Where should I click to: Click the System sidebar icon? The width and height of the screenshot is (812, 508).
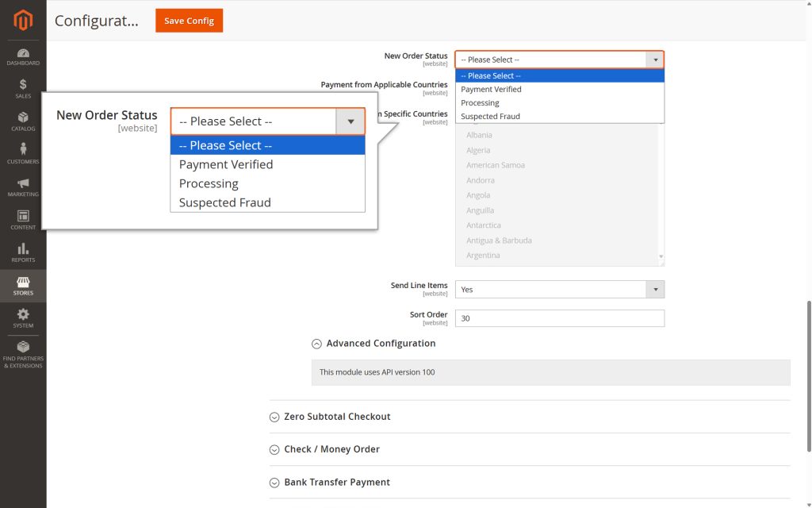(22, 317)
